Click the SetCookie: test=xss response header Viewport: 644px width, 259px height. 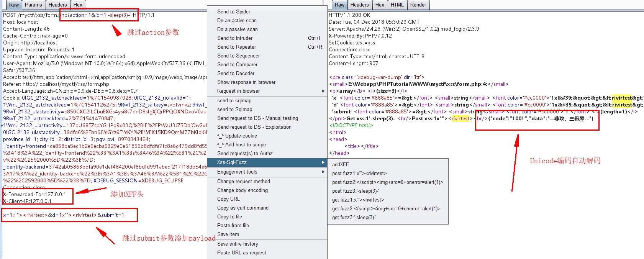click(352, 43)
